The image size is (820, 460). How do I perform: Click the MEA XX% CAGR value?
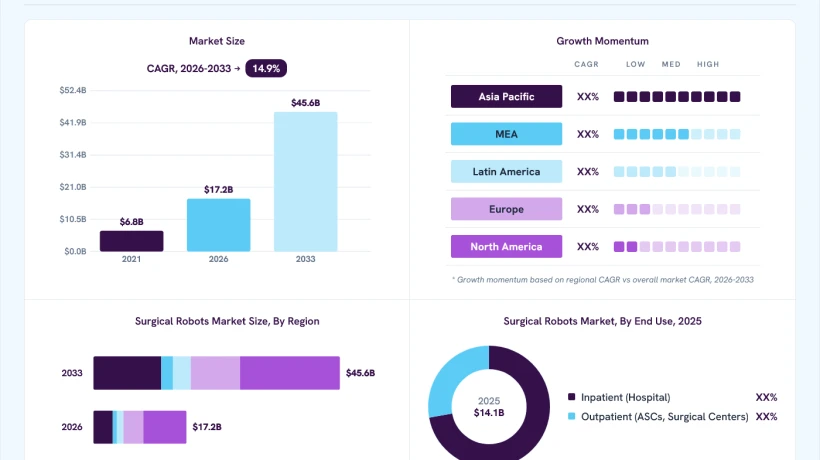tap(588, 134)
